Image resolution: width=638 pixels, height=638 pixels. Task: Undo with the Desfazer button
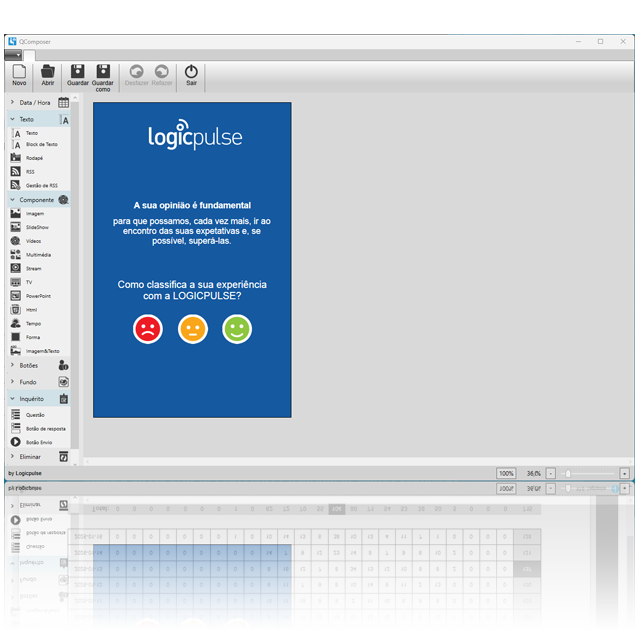pyautogui.click(x=136, y=75)
